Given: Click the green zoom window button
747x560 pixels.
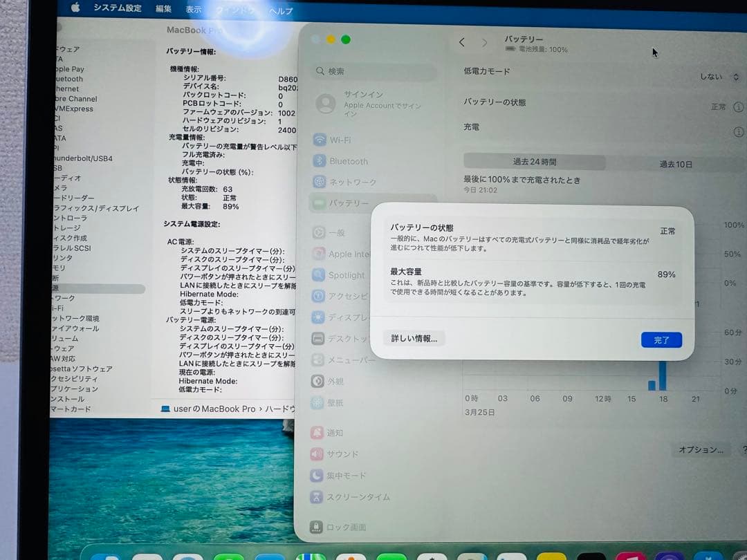Looking at the screenshot, I should coord(346,39).
